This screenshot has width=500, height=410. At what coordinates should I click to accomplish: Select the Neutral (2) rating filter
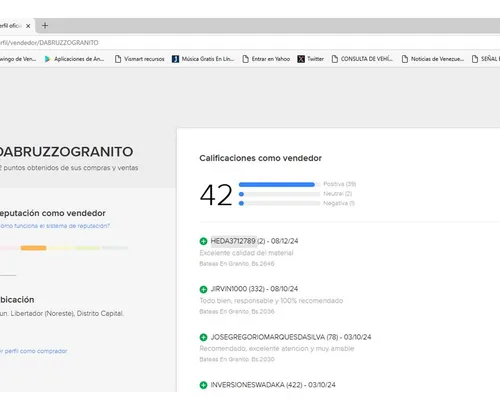(x=338, y=194)
